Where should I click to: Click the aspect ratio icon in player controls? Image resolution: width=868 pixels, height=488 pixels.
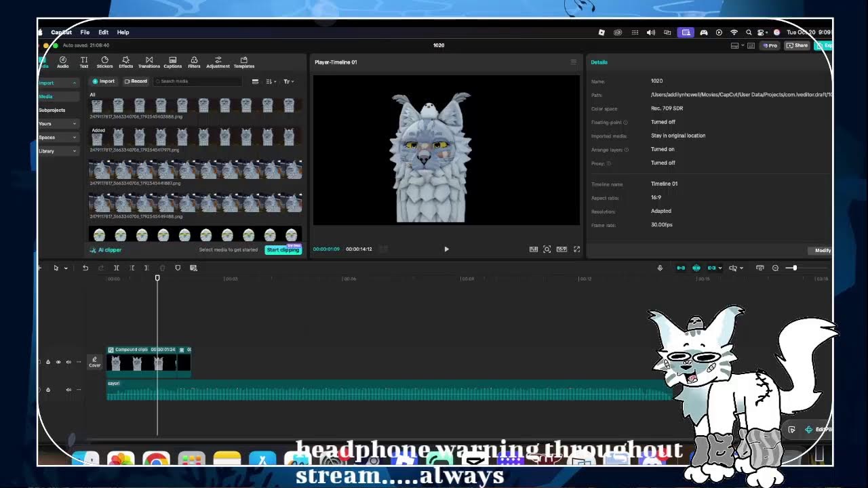click(561, 249)
